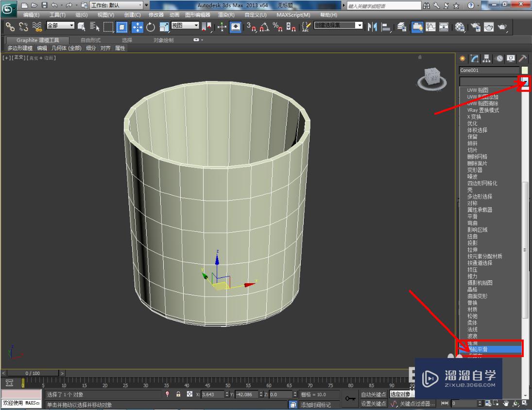
Task: Open the Layer Manager icon
Action: click(x=402, y=27)
